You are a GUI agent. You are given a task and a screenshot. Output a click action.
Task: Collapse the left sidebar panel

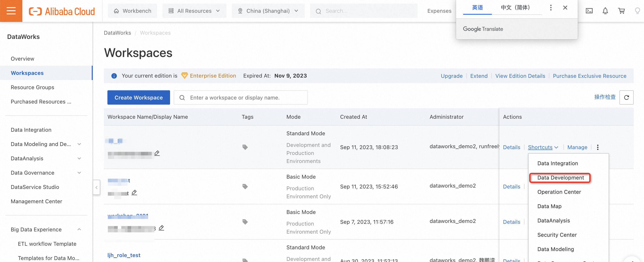96,187
